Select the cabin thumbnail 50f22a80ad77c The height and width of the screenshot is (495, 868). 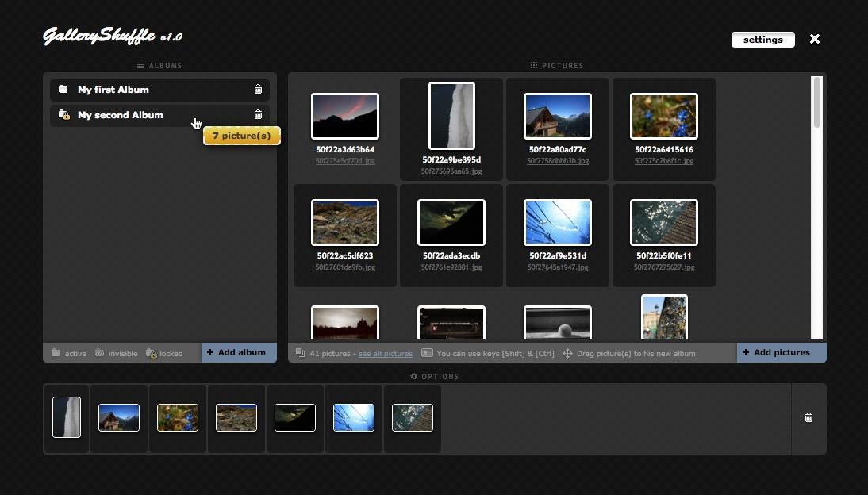557,115
